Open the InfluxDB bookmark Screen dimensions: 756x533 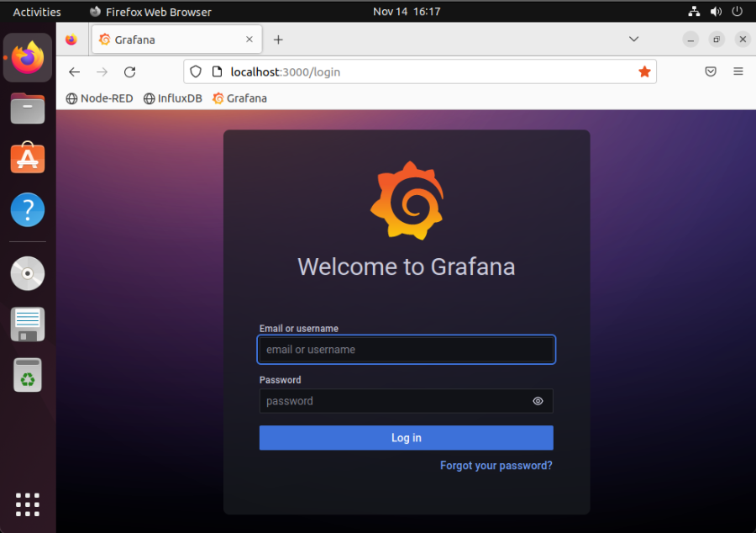point(173,98)
